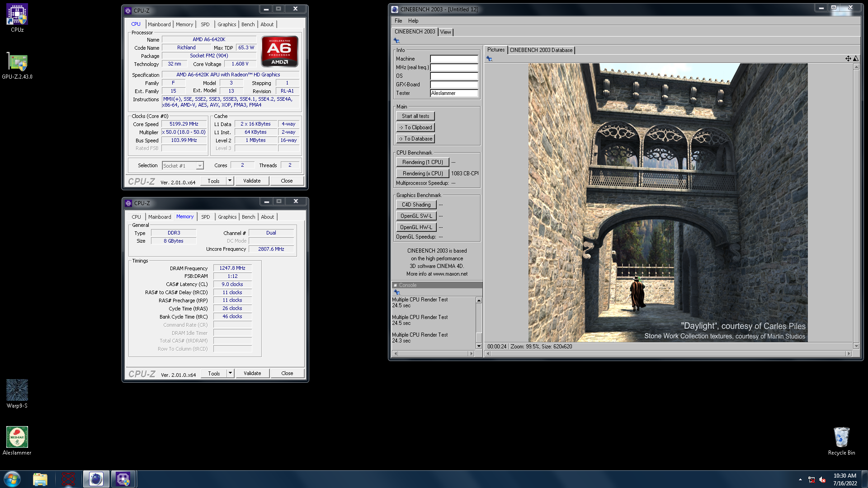The height and width of the screenshot is (488, 868).
Task: Open the Recycle Bin
Action: click(x=841, y=441)
